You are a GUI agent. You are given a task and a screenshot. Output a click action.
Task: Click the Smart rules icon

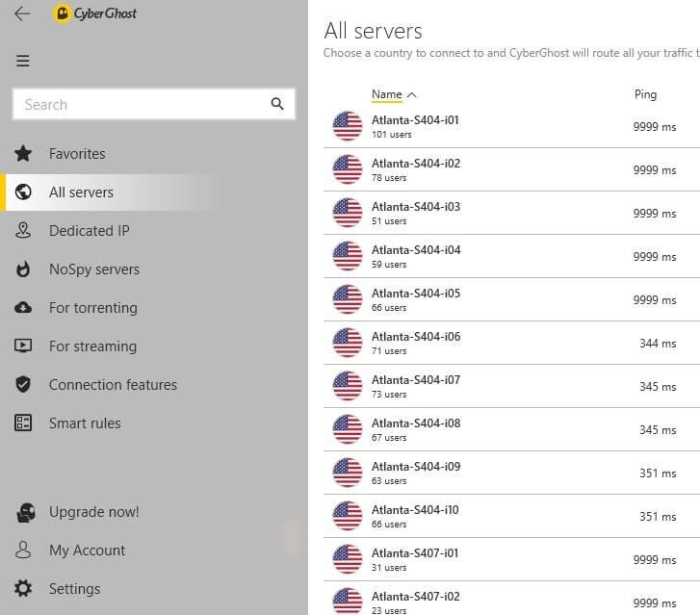[23, 423]
